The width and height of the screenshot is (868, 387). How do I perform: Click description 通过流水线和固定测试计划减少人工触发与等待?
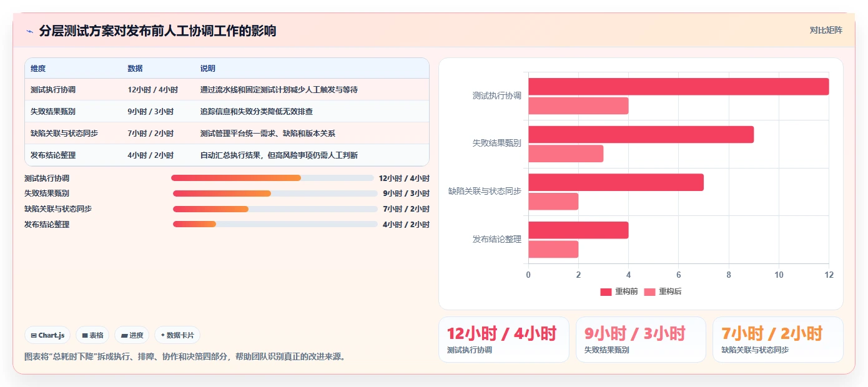[x=279, y=90]
